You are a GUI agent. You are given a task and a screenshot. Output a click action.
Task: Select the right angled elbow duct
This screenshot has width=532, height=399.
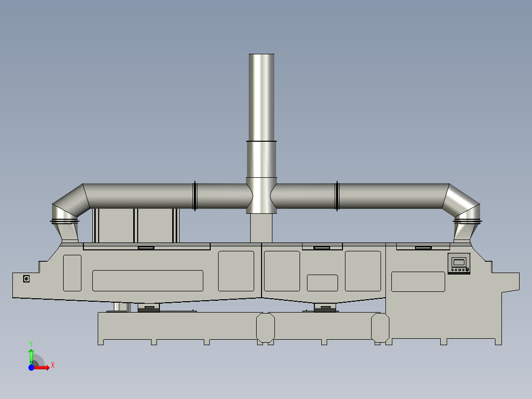(461, 201)
